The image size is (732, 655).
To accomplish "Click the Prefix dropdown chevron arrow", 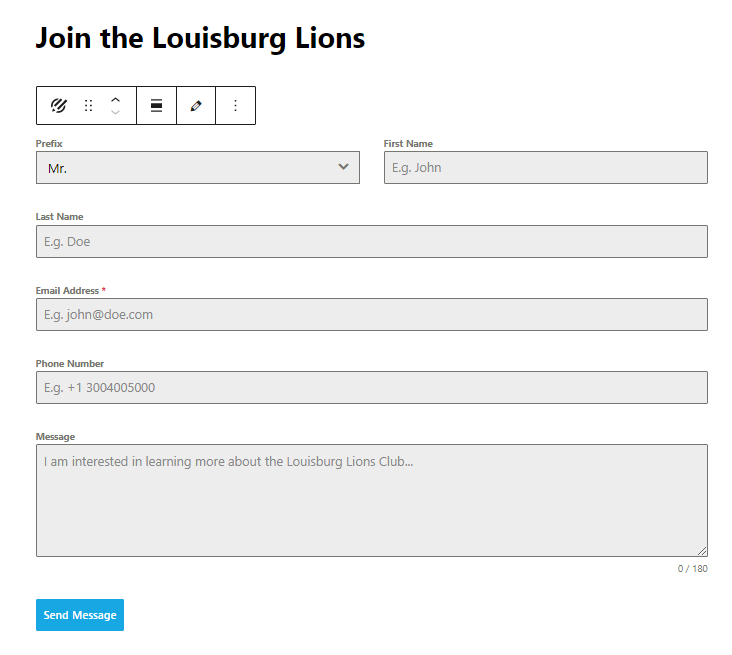I will (x=344, y=167).
